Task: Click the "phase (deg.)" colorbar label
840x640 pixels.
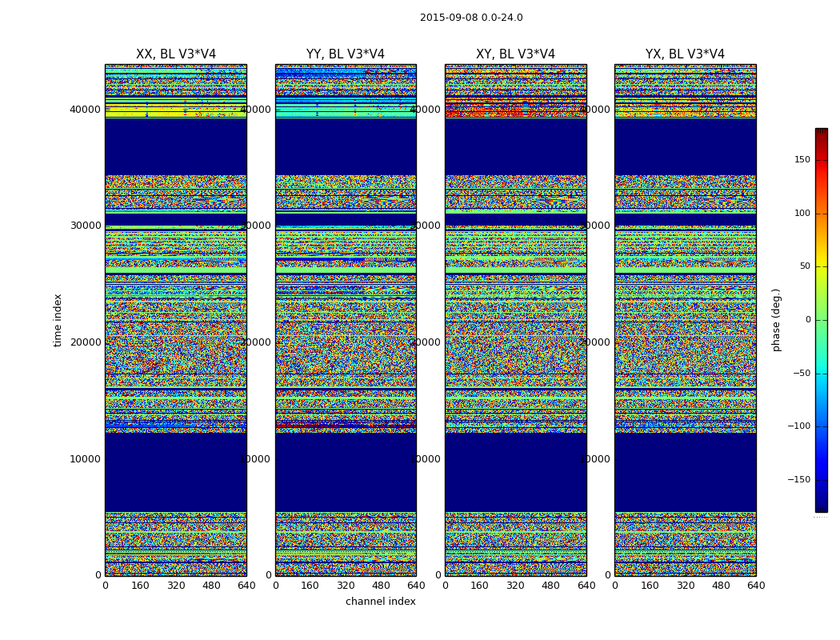Action: coord(776,320)
